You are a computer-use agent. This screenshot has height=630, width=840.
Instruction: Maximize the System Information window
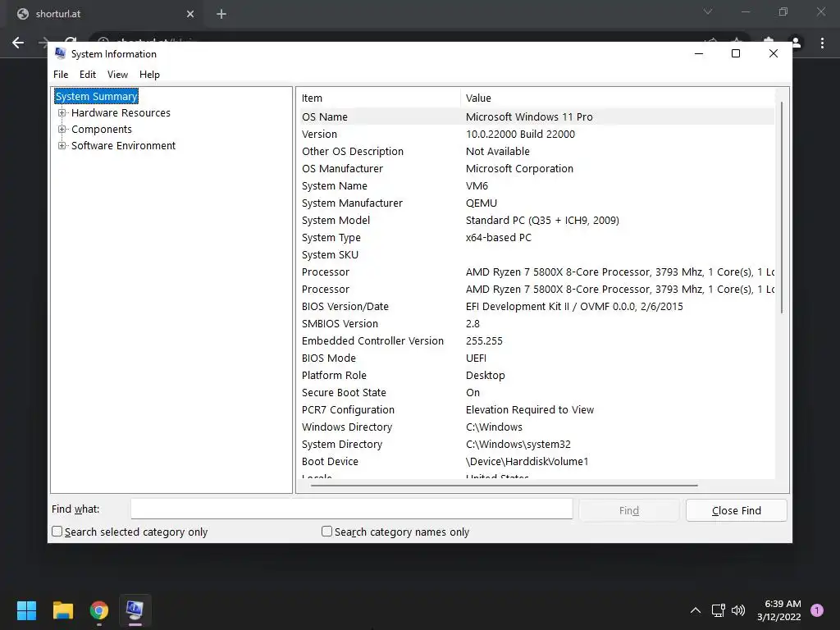pos(736,53)
